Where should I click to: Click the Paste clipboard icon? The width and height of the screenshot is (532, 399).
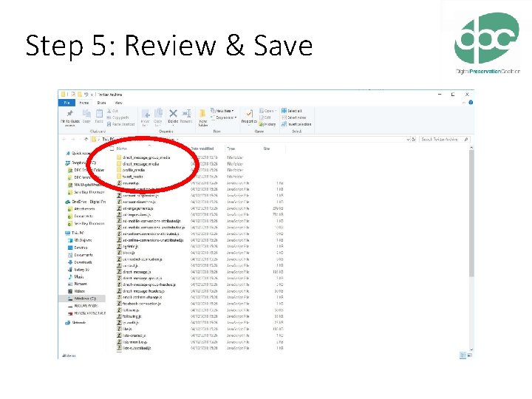99,113
